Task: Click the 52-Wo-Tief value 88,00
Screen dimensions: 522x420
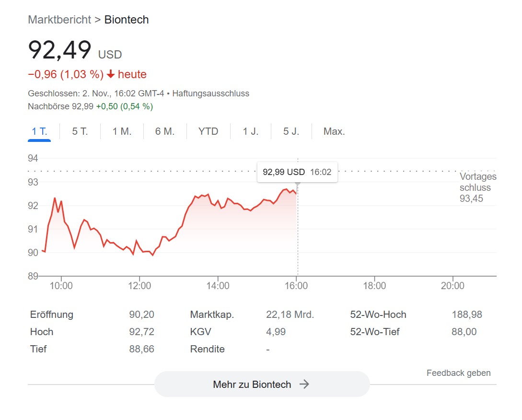Action: pyautogui.click(x=464, y=332)
